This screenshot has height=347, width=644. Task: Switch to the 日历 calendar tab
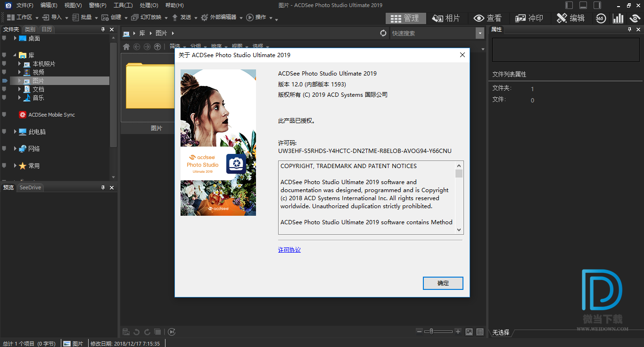(x=47, y=29)
